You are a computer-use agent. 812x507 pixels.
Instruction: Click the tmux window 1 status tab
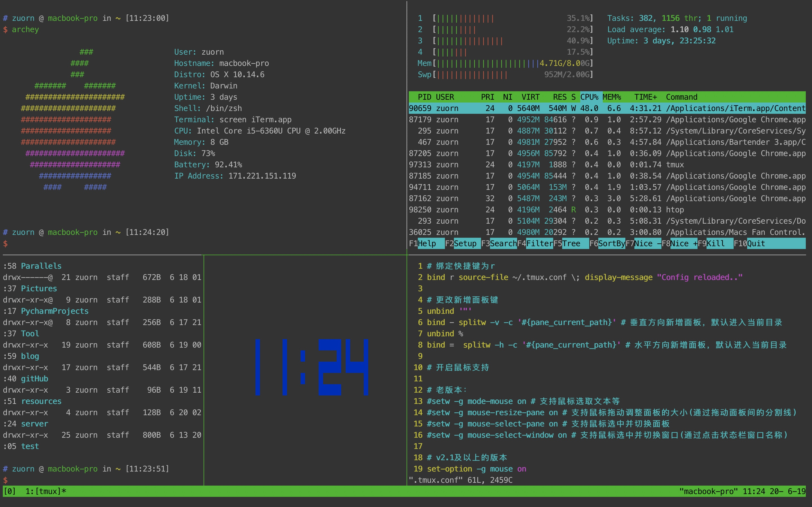pos(46,491)
